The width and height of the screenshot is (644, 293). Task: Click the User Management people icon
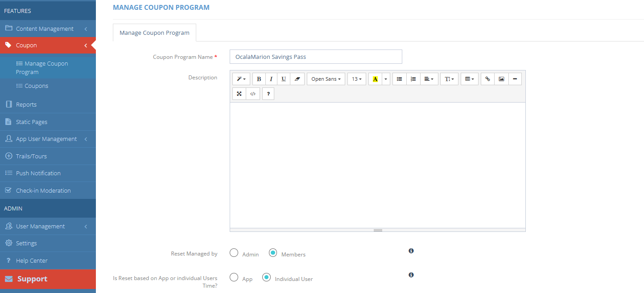[8, 226]
